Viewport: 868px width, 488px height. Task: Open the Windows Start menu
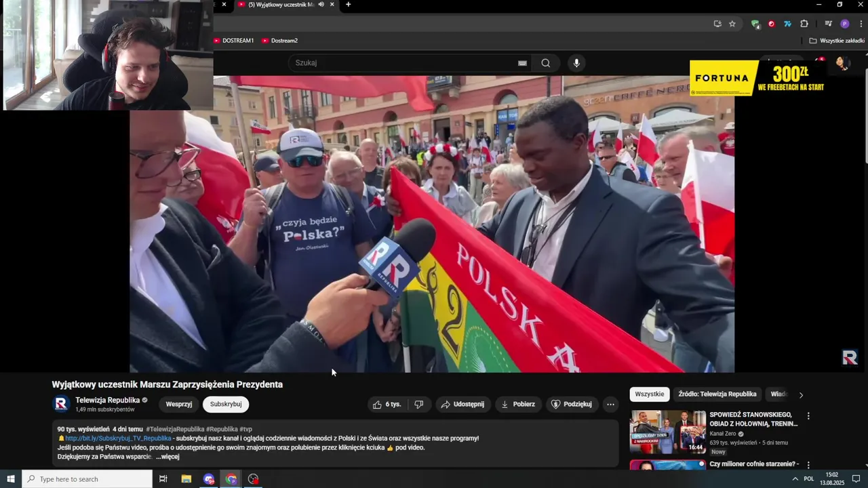click(11, 479)
